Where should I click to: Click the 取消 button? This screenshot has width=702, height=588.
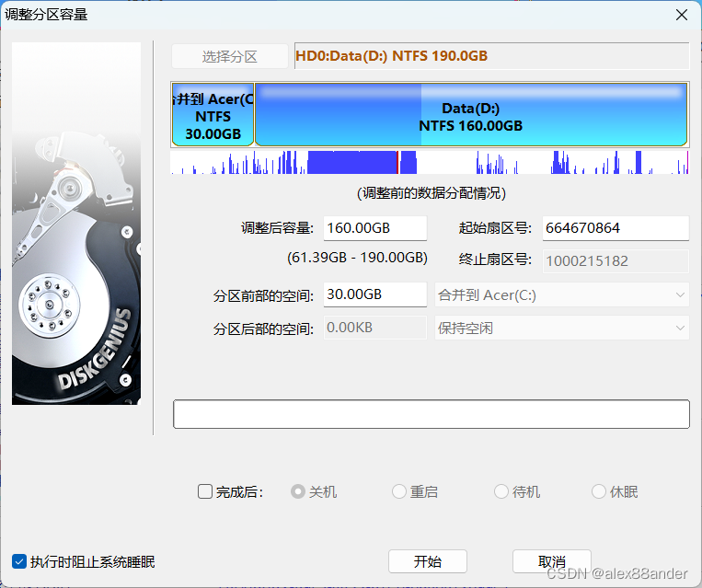pyautogui.click(x=552, y=561)
